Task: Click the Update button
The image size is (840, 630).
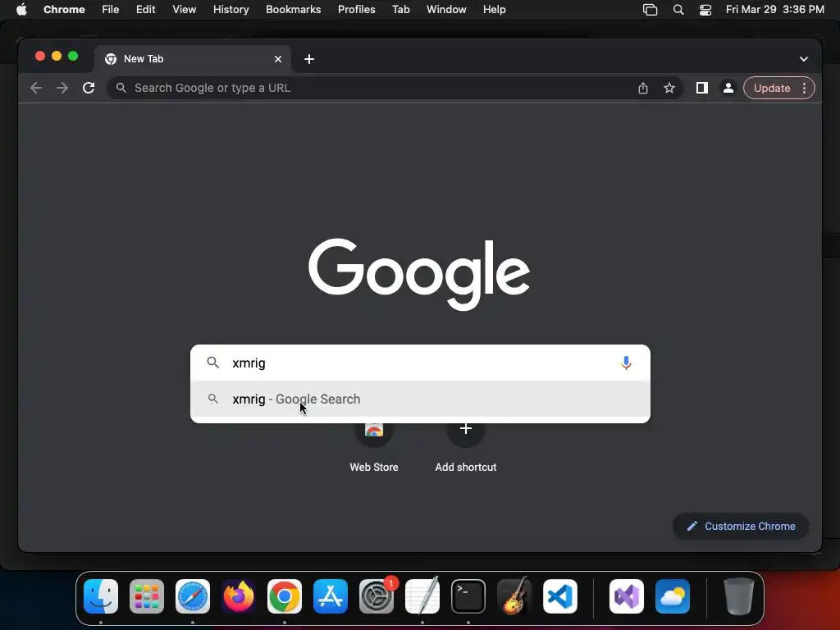Action: tap(771, 88)
